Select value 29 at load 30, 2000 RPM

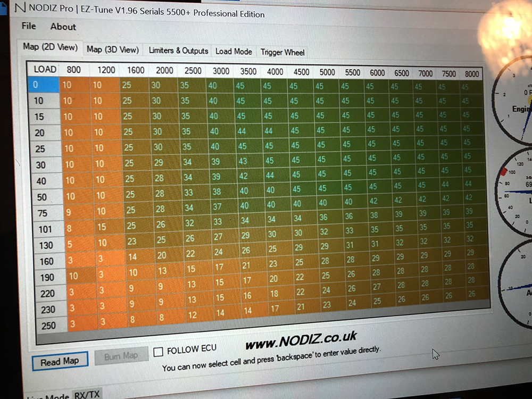(165, 162)
